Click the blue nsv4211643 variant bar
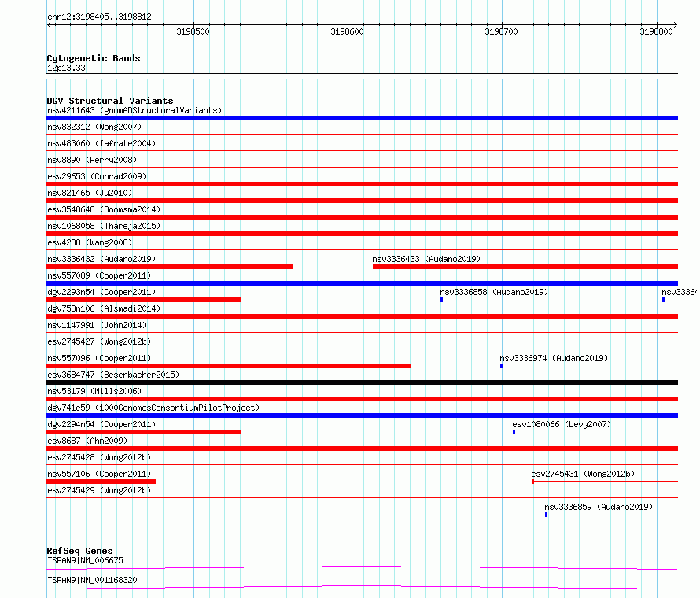700x598 pixels. [362, 118]
